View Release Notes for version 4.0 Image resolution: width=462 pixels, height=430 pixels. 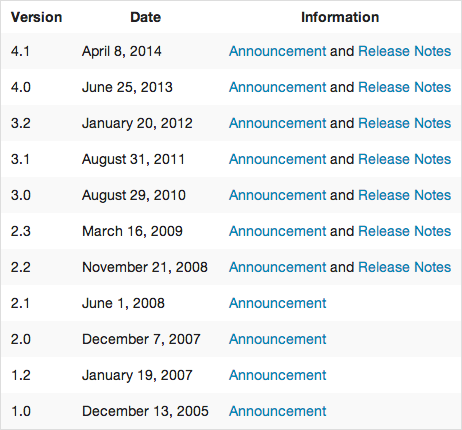tap(404, 87)
